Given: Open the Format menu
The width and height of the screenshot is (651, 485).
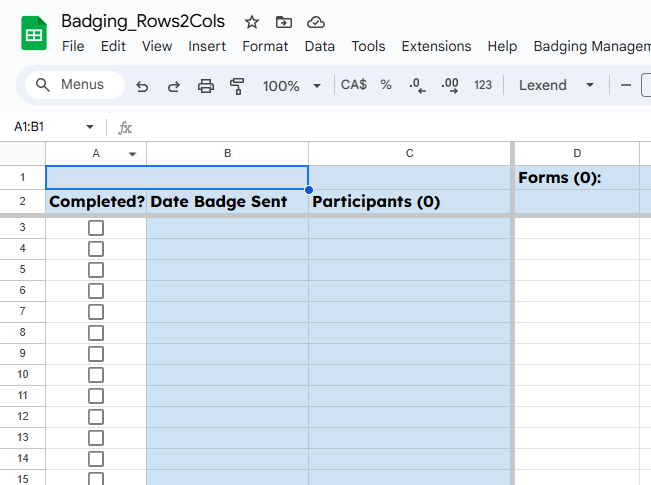Looking at the screenshot, I should pos(265,46).
